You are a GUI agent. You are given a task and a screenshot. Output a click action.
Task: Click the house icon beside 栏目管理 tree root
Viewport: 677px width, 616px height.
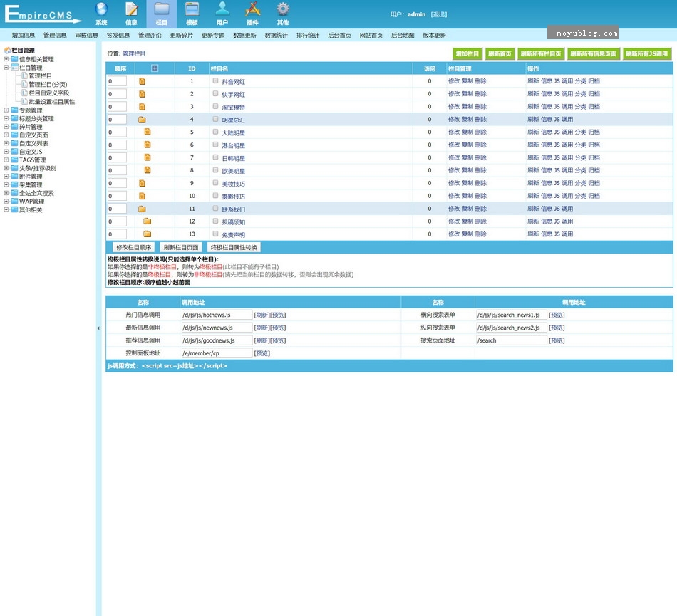click(7, 51)
